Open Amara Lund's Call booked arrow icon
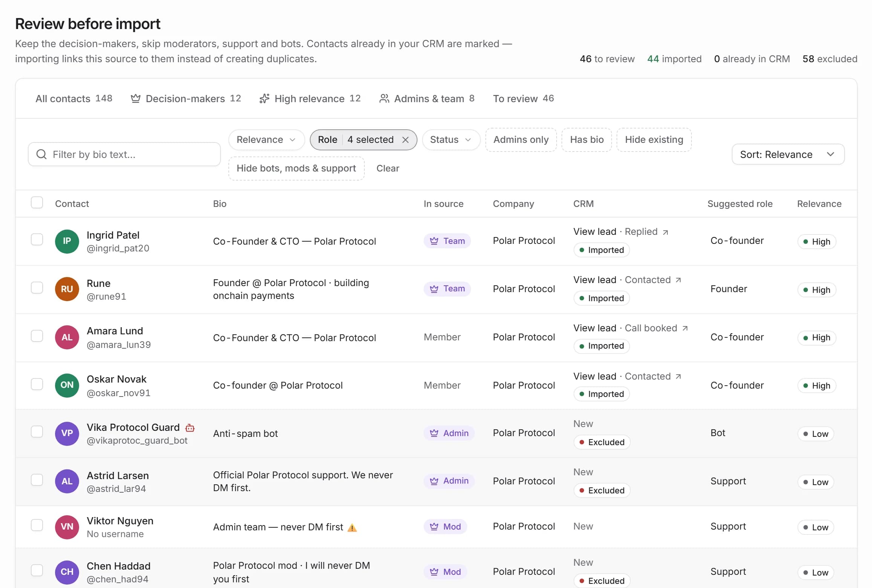This screenshot has width=872, height=588. [685, 328]
